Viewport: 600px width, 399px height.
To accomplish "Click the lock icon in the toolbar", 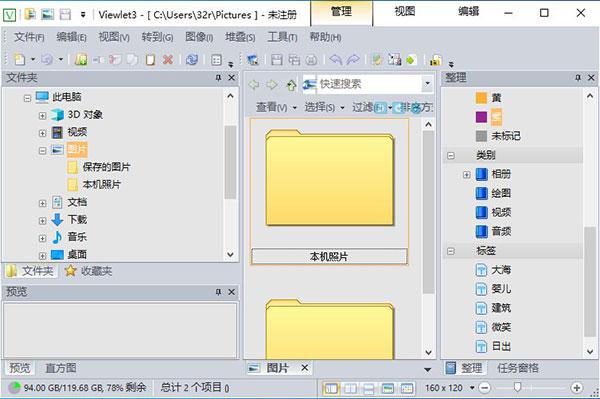I will (x=435, y=60).
